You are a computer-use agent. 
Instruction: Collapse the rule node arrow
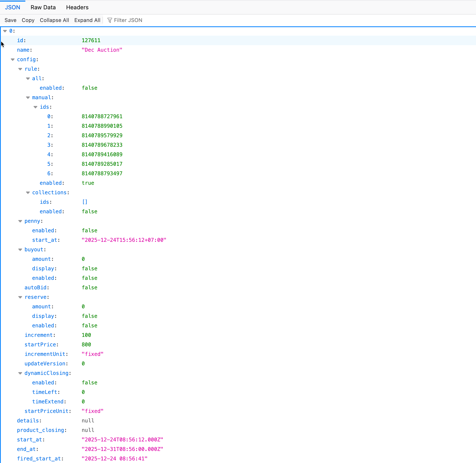(x=20, y=69)
